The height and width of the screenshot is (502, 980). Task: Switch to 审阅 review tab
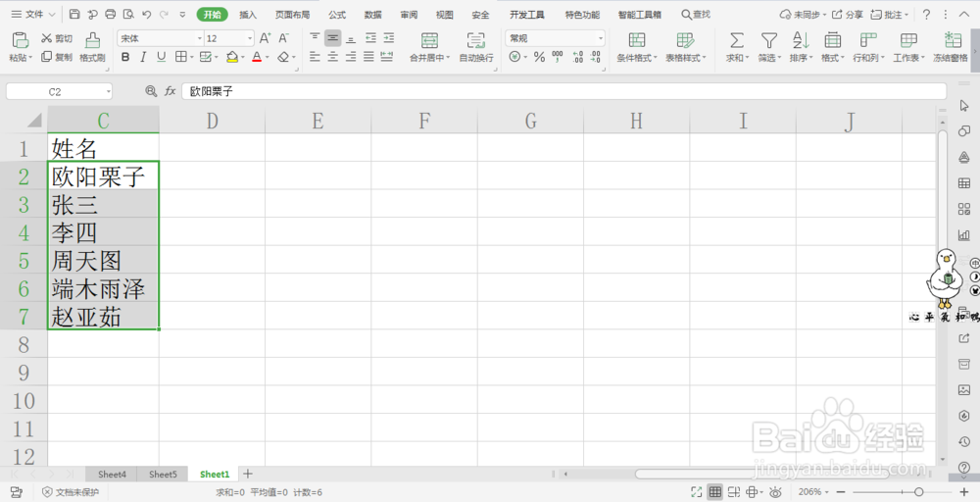point(409,15)
